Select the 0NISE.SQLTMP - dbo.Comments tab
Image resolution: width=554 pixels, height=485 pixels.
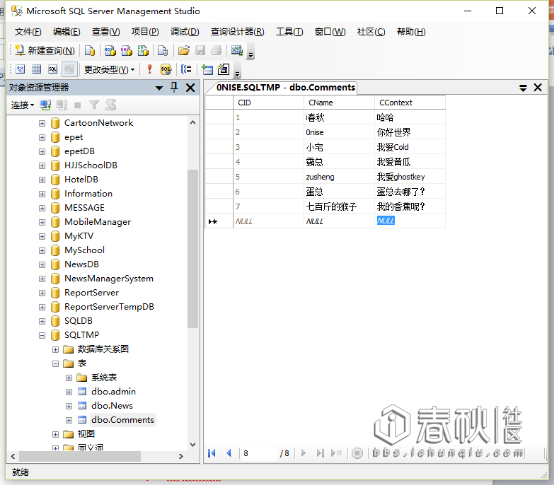tap(285, 87)
